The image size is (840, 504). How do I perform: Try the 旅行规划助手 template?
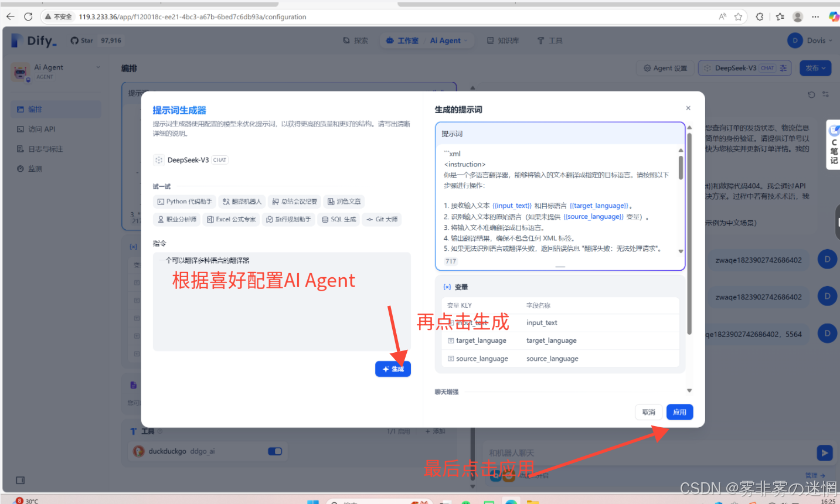click(x=288, y=220)
